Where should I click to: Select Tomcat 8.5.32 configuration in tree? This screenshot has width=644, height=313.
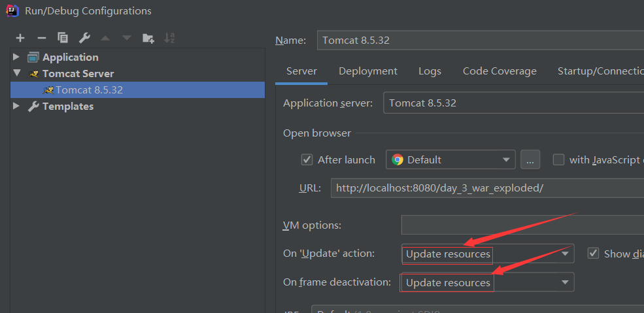pyautogui.click(x=89, y=90)
